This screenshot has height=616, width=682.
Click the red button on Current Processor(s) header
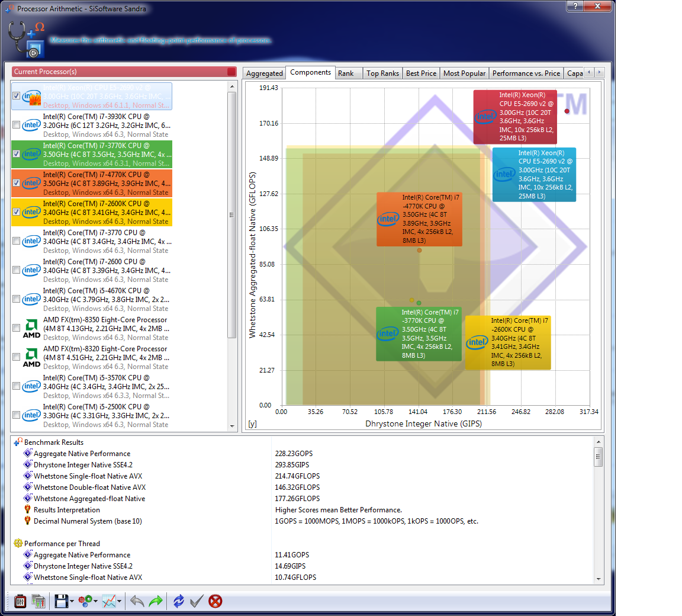point(231,72)
